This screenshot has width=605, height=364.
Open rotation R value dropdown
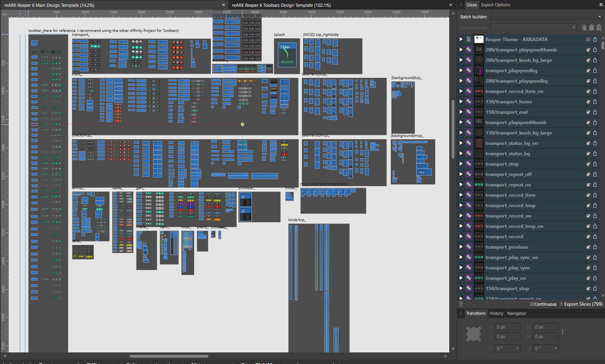pos(518,348)
